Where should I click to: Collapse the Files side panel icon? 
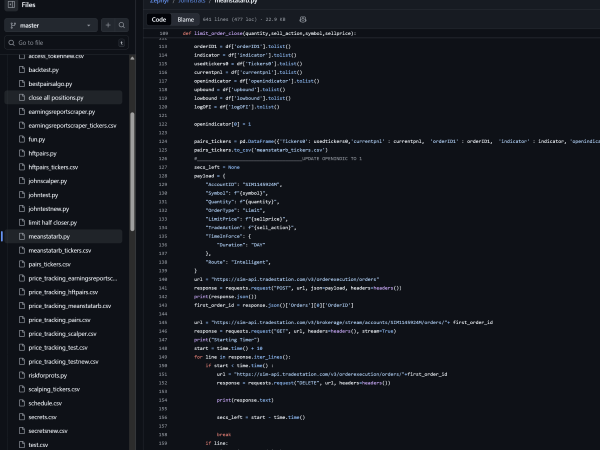[10, 5]
